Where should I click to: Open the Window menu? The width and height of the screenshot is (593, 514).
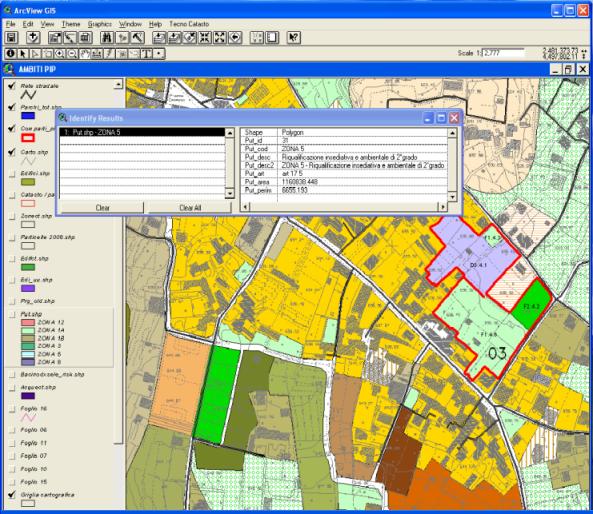(130, 24)
